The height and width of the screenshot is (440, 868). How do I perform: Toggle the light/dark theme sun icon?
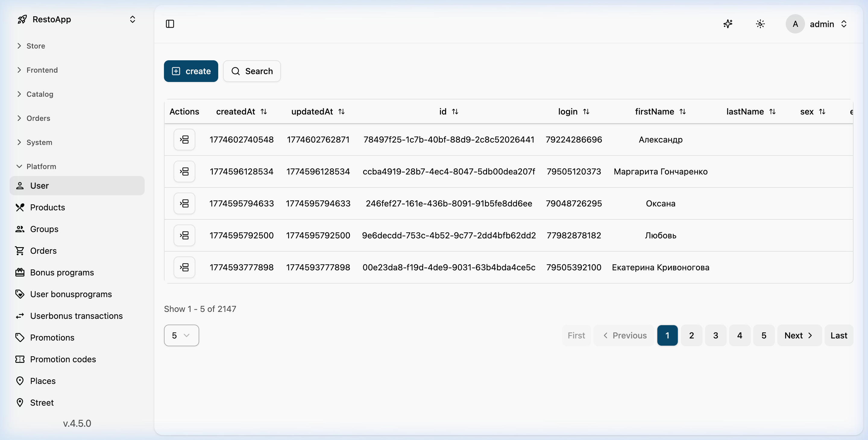tap(760, 24)
